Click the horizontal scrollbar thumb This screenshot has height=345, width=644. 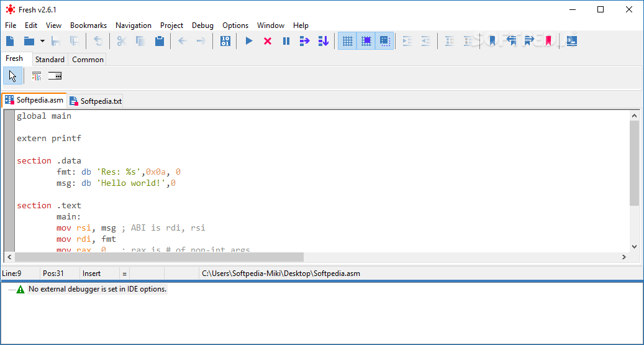click(160, 257)
